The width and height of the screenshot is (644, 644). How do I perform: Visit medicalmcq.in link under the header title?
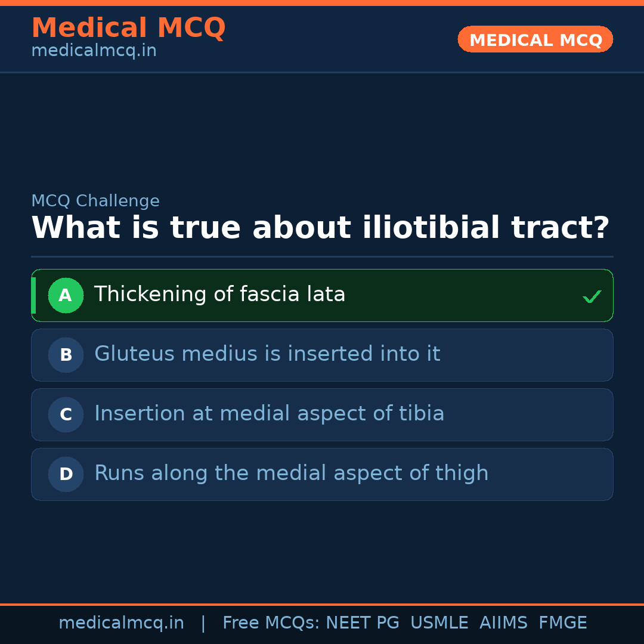pos(94,51)
